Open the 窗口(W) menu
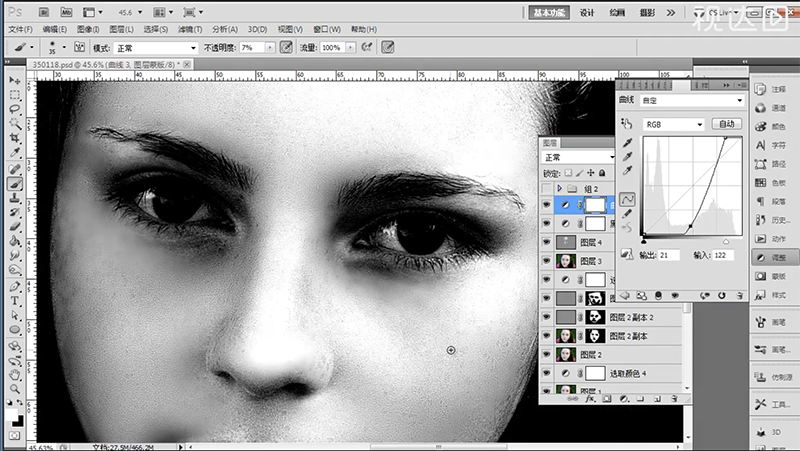This screenshot has width=800, height=451. pos(327,30)
